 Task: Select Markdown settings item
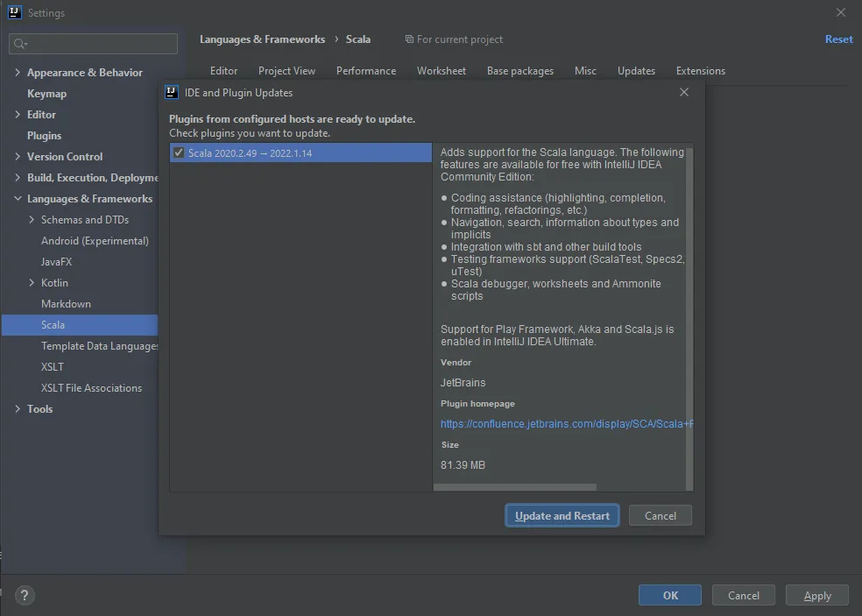point(66,303)
